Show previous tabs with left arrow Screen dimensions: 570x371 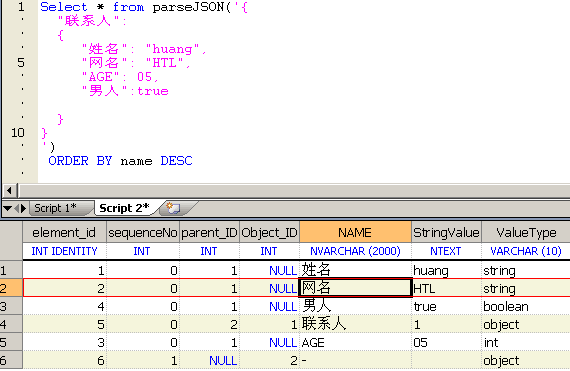click(16, 208)
